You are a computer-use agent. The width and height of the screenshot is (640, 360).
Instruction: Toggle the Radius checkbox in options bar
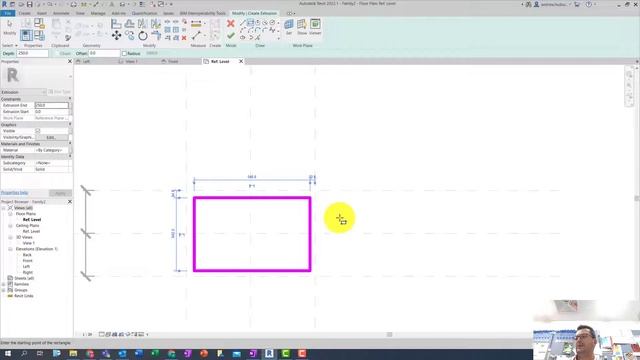(124, 53)
